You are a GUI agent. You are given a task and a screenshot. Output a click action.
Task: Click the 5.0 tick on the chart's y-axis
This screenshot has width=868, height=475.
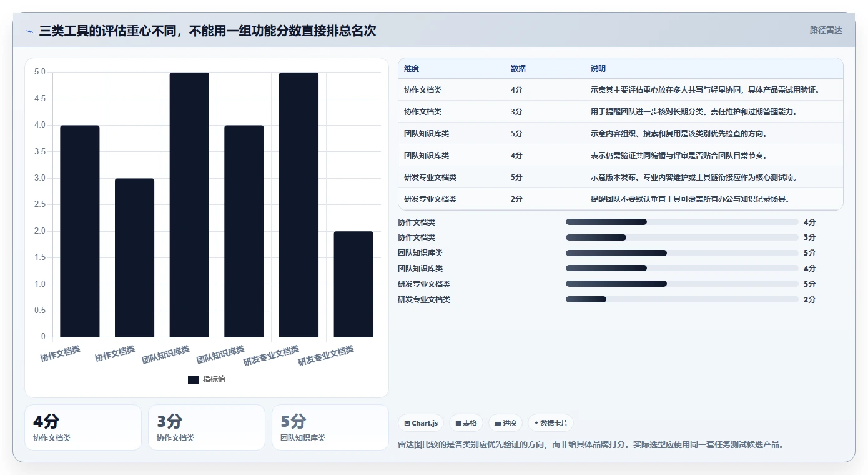pos(40,72)
